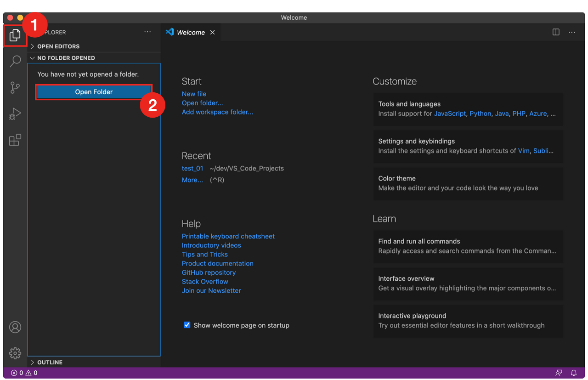
Task: Toggle Show welcome page on startup checkbox
Action: [187, 325]
